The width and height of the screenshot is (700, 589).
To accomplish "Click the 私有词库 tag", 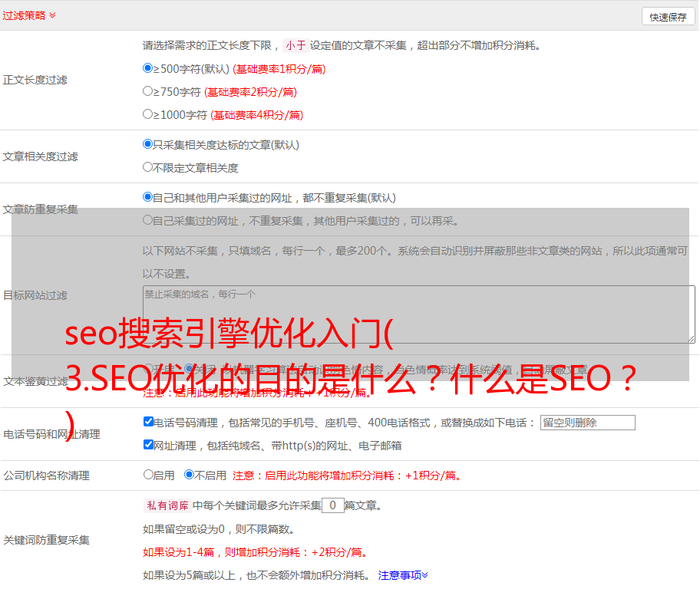I will click(x=167, y=505).
